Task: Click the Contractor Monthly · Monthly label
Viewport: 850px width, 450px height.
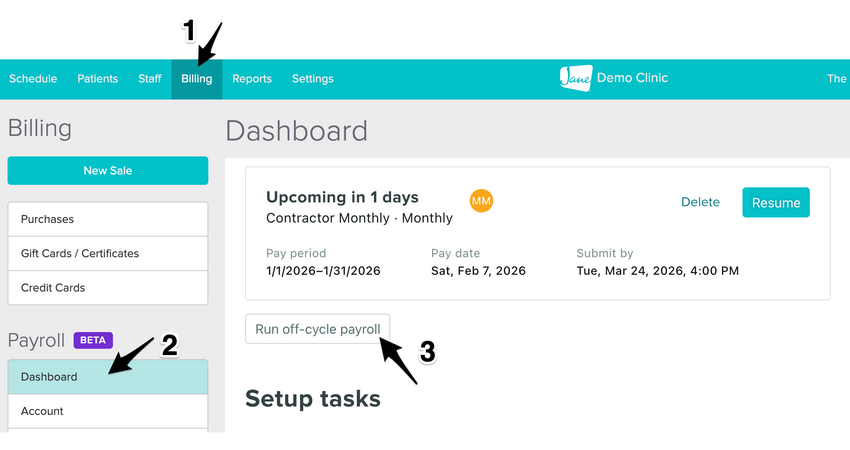Action: click(x=359, y=218)
